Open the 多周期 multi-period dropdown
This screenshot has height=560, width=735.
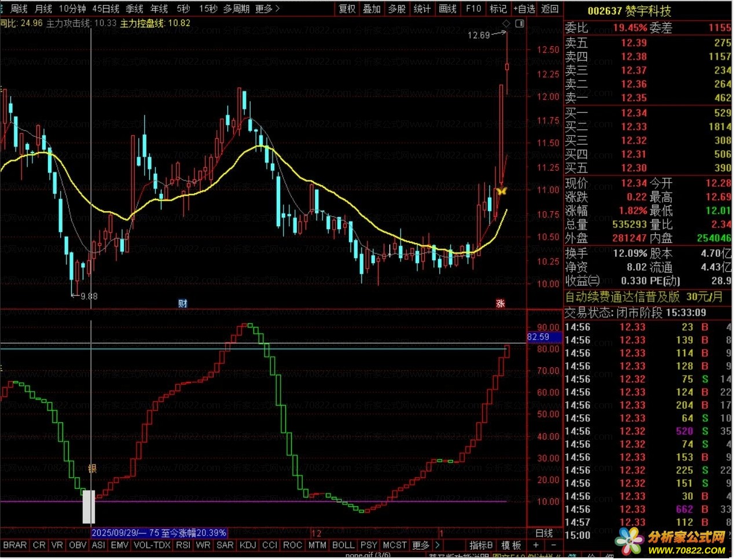pos(236,9)
